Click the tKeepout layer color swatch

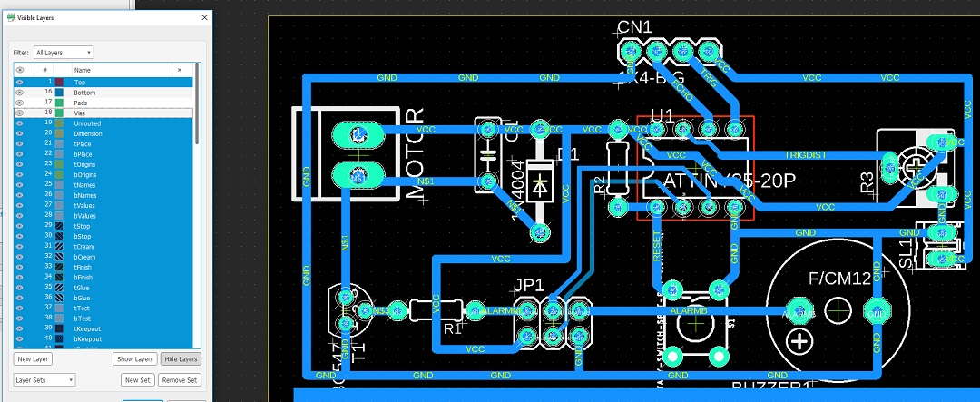pos(59,328)
